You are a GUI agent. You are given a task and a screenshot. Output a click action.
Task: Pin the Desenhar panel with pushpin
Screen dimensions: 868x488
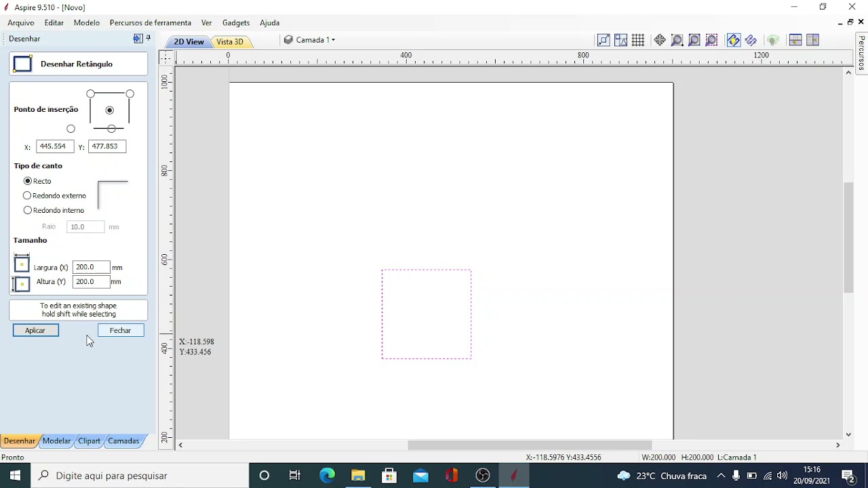click(x=149, y=39)
